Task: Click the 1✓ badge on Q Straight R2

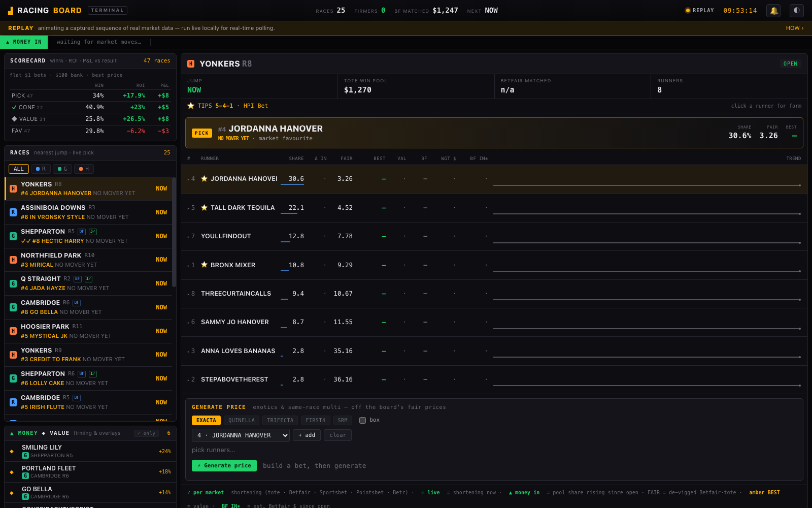Action: [88, 279]
